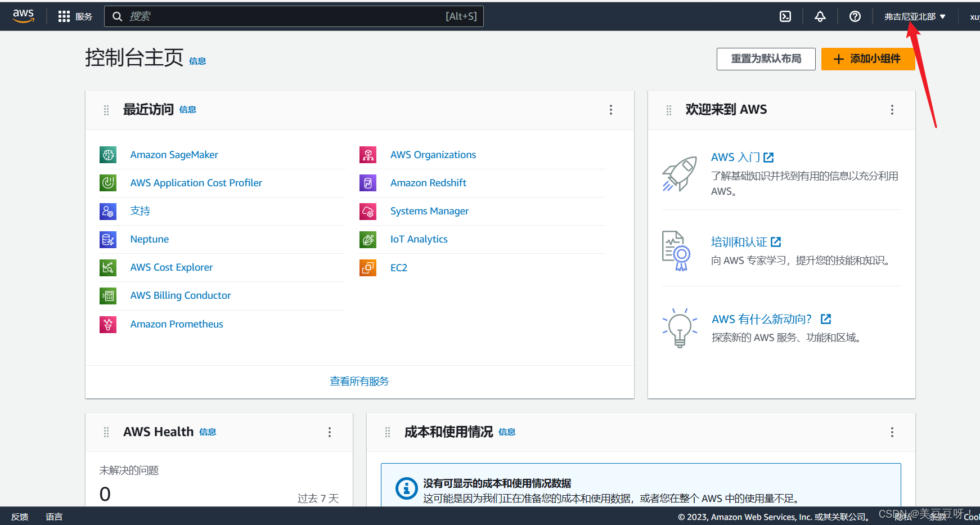Screen dimensions: 980x525
Task: Grab the Recently visited widget drag handle
Action: [106, 110]
